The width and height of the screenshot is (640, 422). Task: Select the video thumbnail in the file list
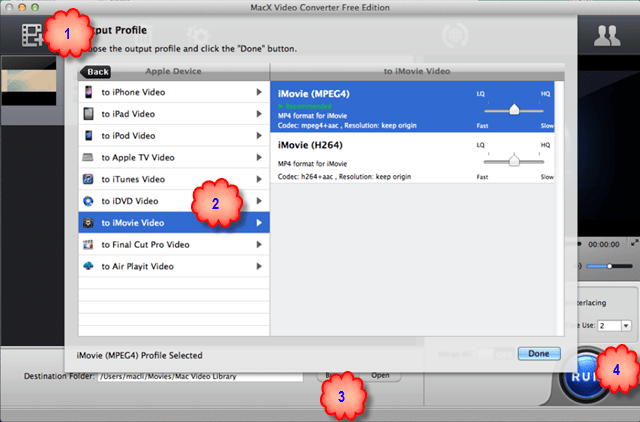[x=29, y=81]
